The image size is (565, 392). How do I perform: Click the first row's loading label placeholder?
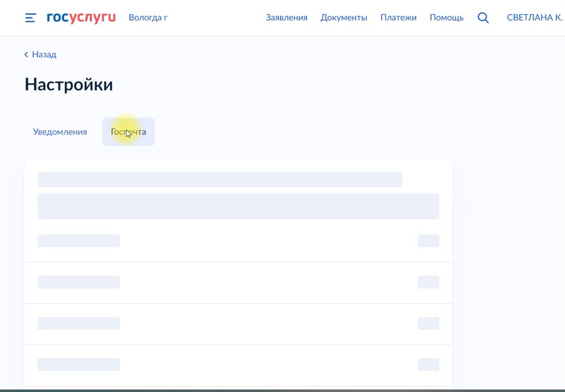click(x=78, y=241)
